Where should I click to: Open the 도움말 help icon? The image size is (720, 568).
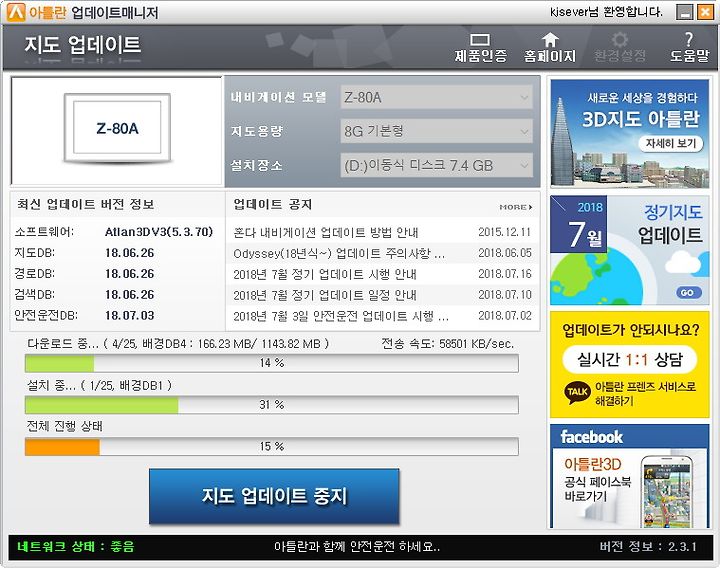689,48
